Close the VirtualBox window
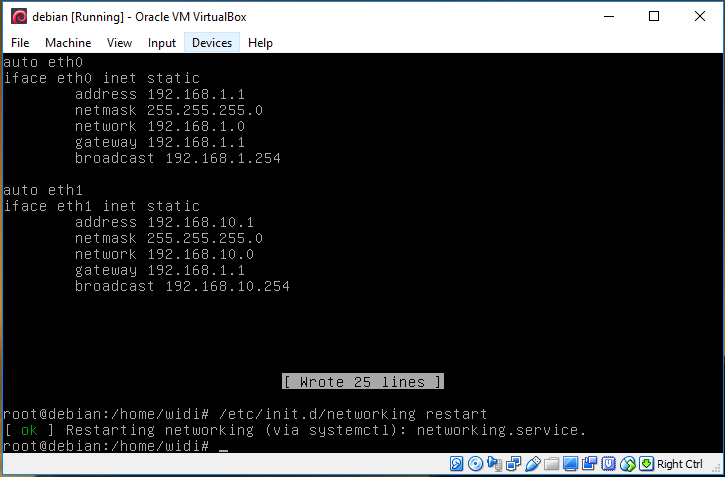 coord(700,17)
